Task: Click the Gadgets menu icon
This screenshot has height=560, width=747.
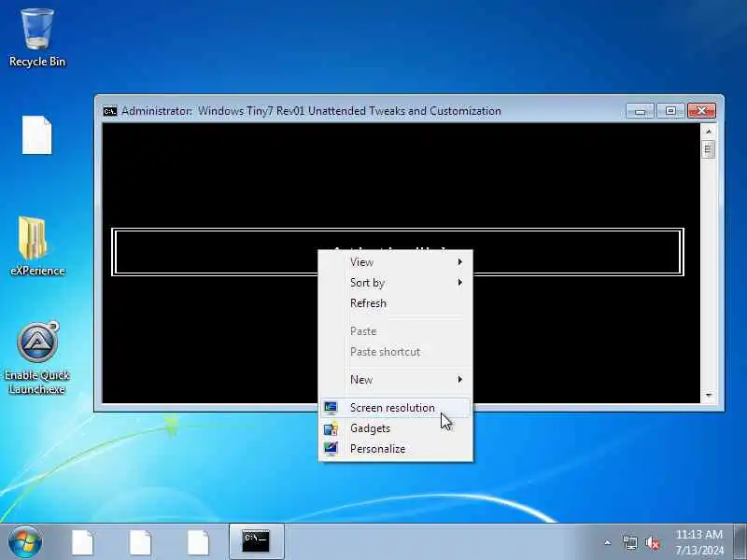Action: (x=331, y=428)
